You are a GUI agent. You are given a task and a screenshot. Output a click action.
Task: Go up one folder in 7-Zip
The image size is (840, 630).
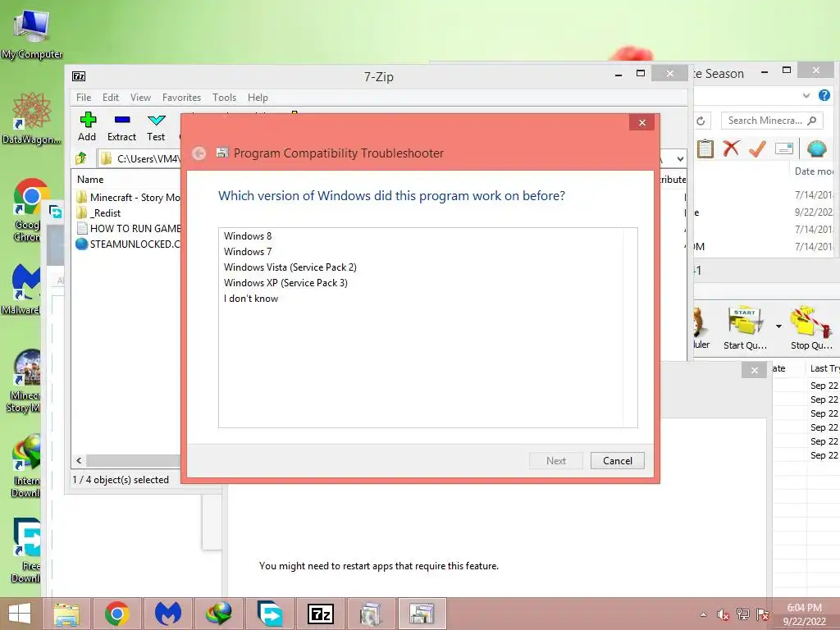[81, 158]
